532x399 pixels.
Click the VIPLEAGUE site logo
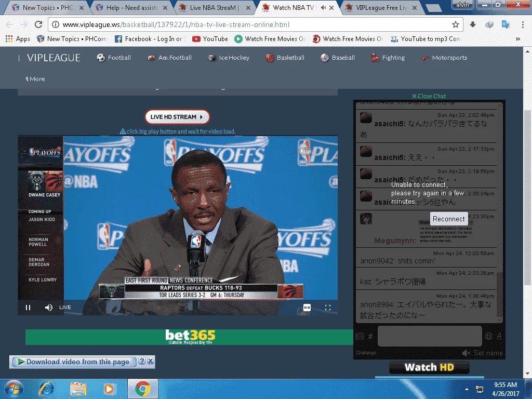54,58
